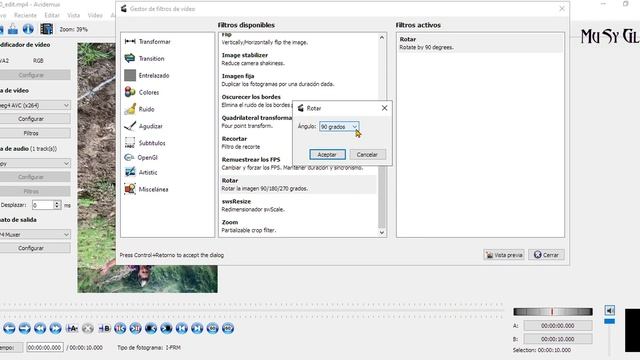Click the current time input field
Screen dimensions: 640x360
45,347
